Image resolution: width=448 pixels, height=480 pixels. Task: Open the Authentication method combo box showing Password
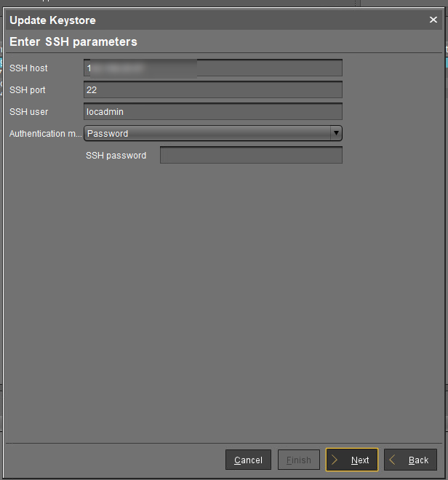pos(207,134)
